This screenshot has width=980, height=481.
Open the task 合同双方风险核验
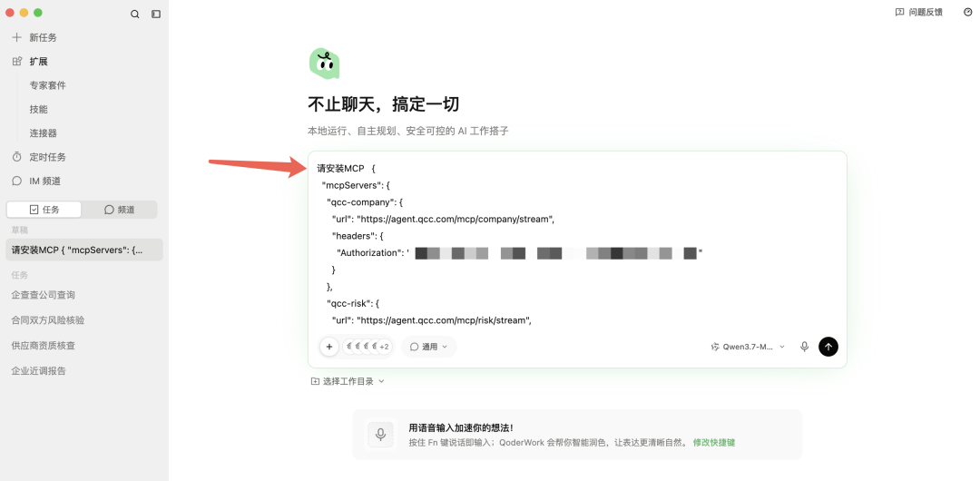47,320
